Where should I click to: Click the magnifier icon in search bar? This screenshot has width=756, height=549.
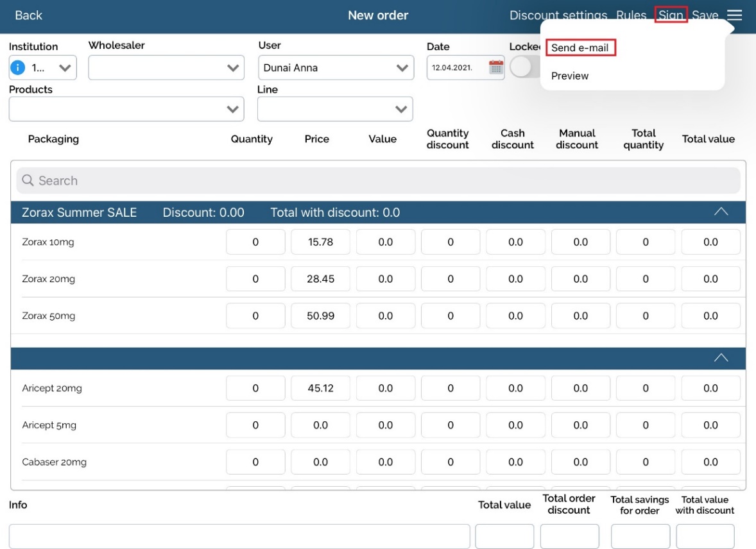click(x=28, y=181)
